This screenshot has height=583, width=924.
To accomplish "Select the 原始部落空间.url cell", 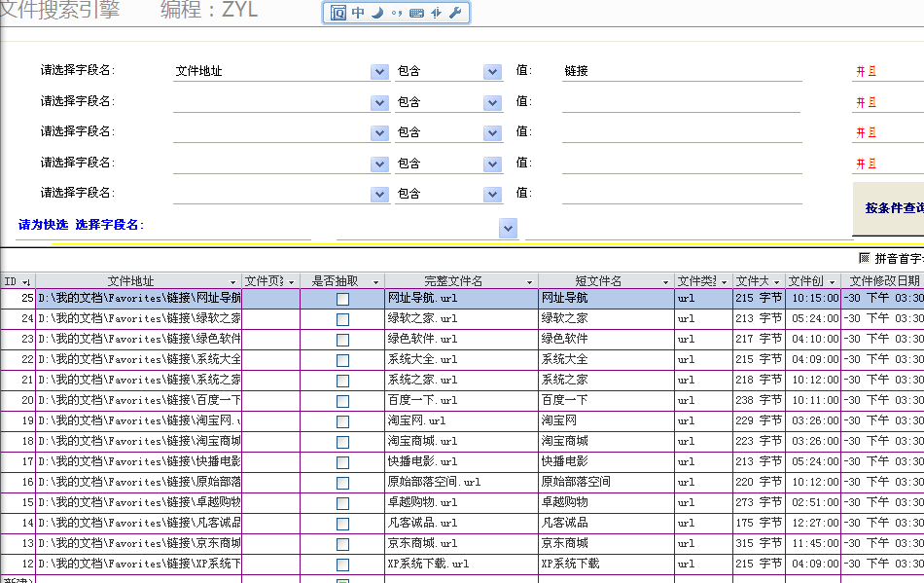I will point(461,482).
